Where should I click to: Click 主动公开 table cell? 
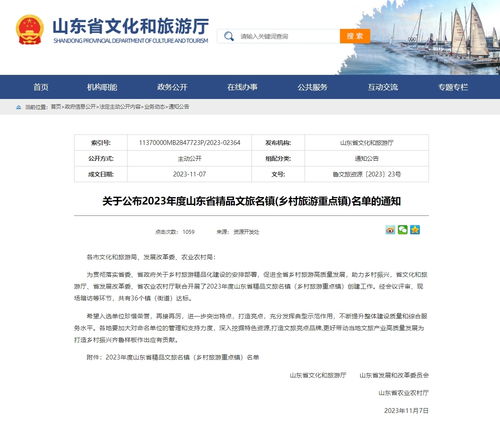tap(189, 158)
